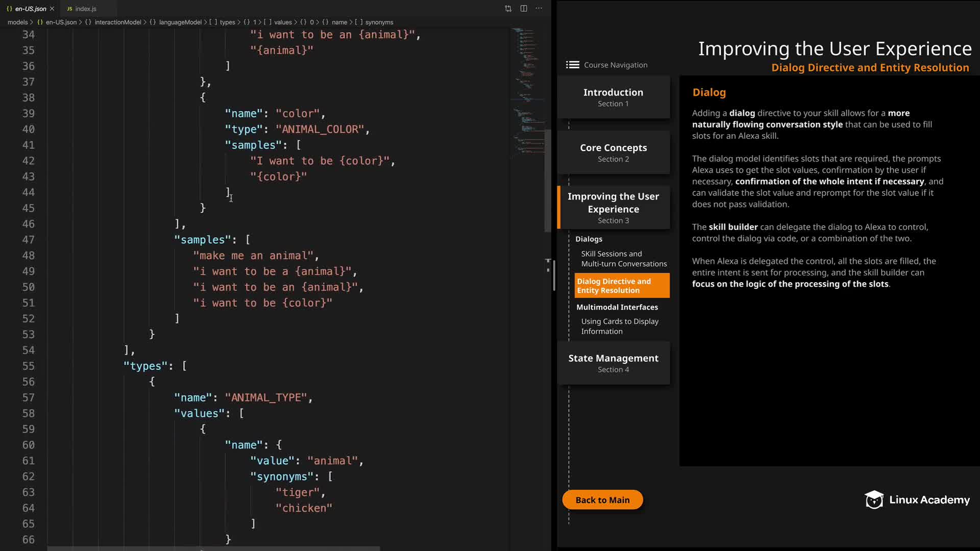Click the Linux Academy logo
The height and width of the screenshot is (551, 980).
[x=917, y=500]
